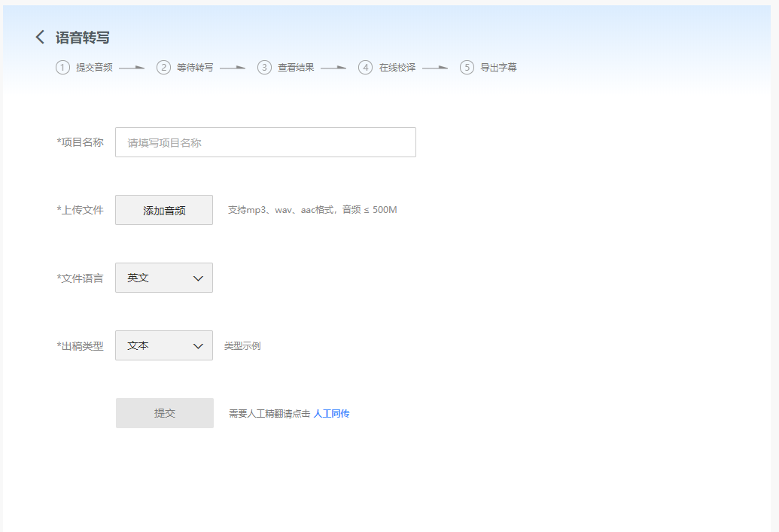The width and height of the screenshot is (779, 532).
Task: Click step 1 circle 提交音频
Action: (62, 68)
